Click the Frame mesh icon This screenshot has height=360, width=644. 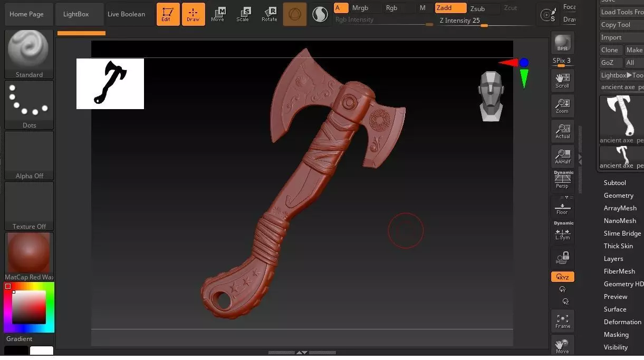coord(562,320)
